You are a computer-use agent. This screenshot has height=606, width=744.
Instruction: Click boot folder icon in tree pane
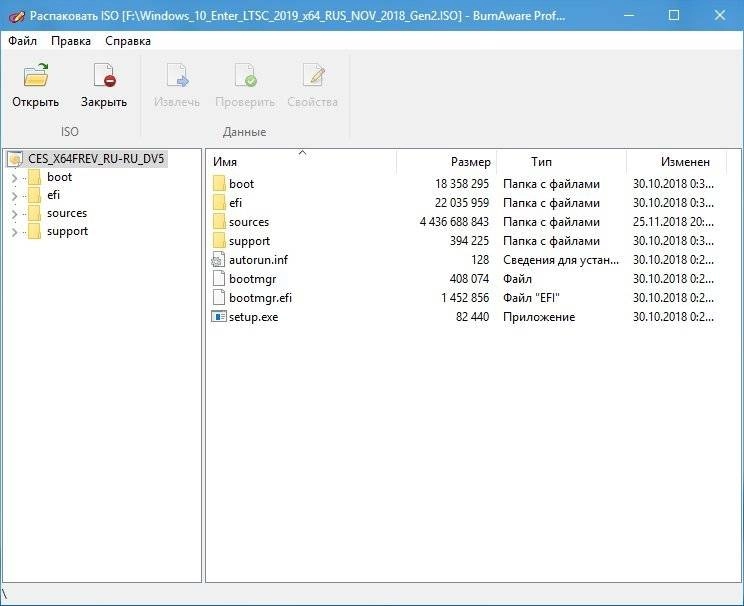coord(34,177)
